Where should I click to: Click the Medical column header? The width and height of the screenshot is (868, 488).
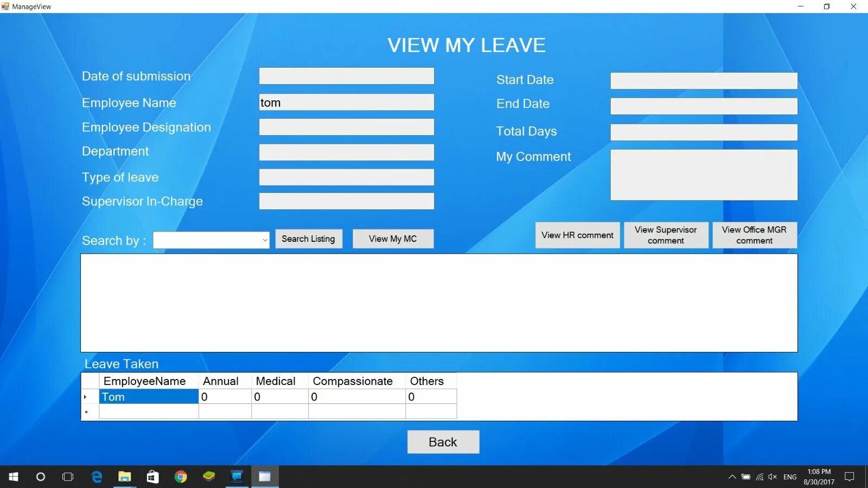[x=280, y=381]
